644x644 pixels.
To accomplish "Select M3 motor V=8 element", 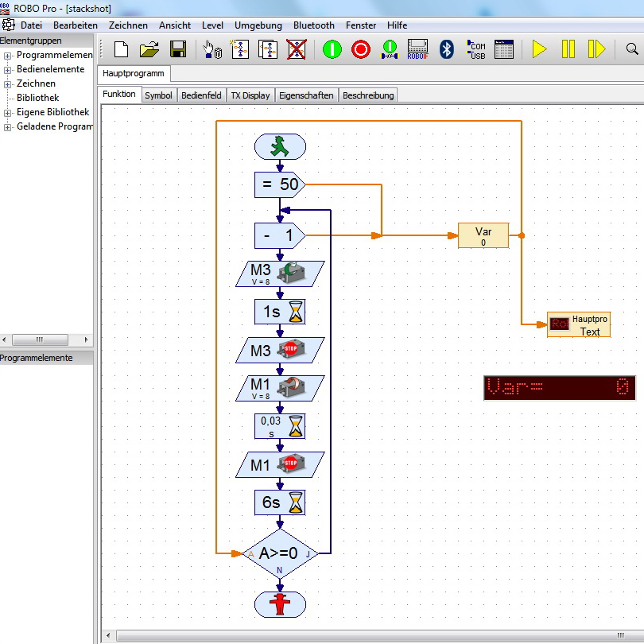I will (280, 274).
